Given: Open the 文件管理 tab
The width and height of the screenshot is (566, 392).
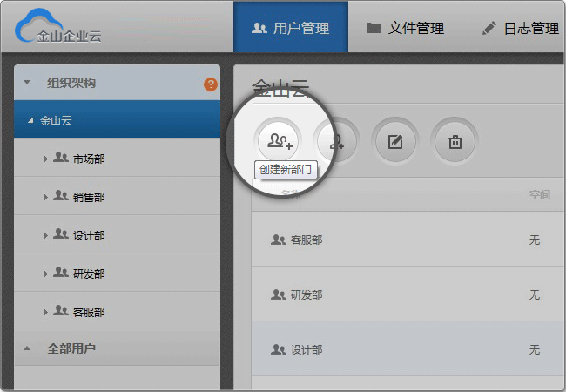Looking at the screenshot, I should (405, 28).
